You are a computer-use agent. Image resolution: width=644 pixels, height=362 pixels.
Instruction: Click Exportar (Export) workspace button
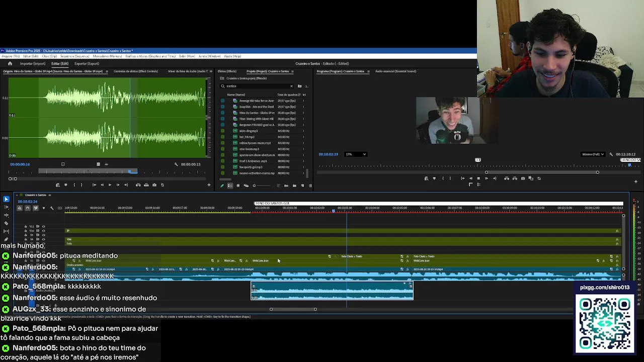pos(87,64)
